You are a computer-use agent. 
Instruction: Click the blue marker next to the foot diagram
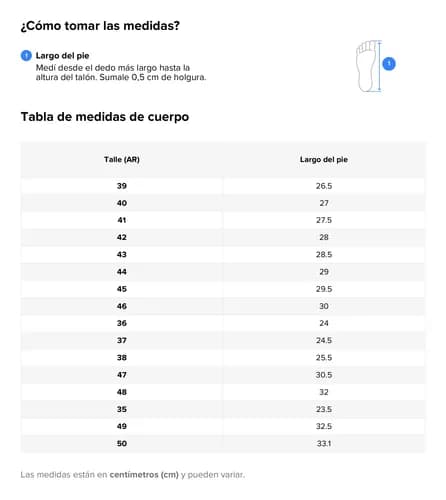click(x=389, y=64)
